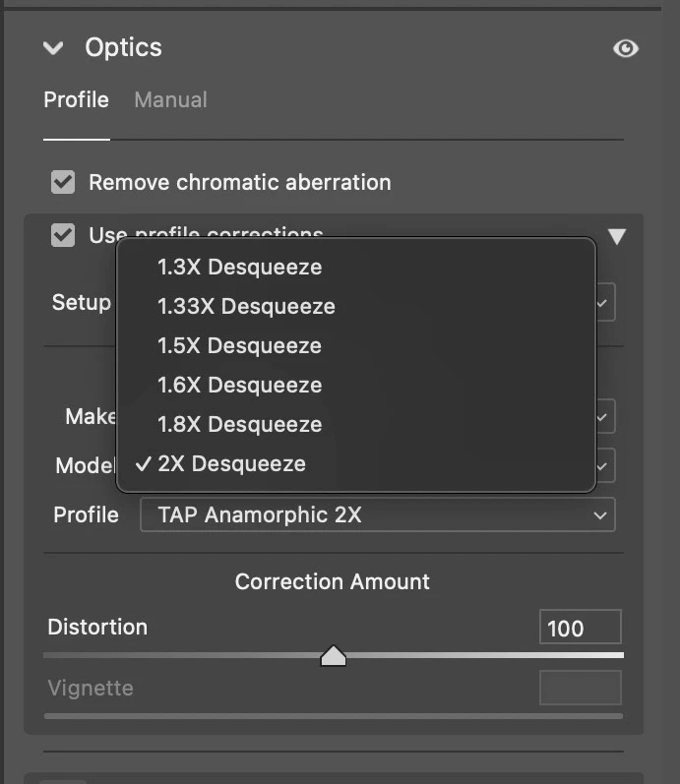Click the Setup dropdown arrow

click(x=604, y=303)
